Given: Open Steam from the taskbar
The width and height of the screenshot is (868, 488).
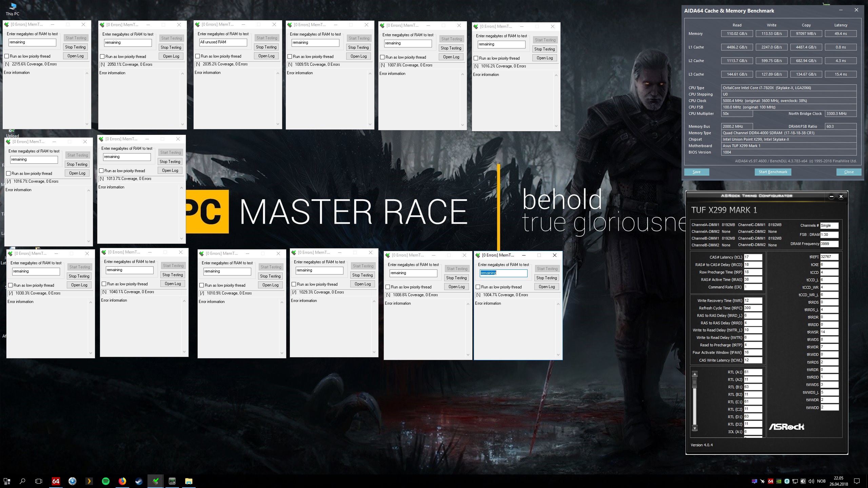Looking at the screenshot, I should [139, 481].
